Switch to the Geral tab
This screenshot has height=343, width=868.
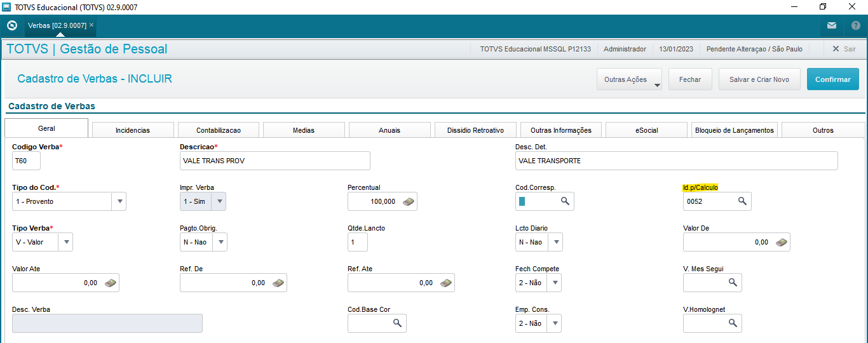tap(46, 128)
